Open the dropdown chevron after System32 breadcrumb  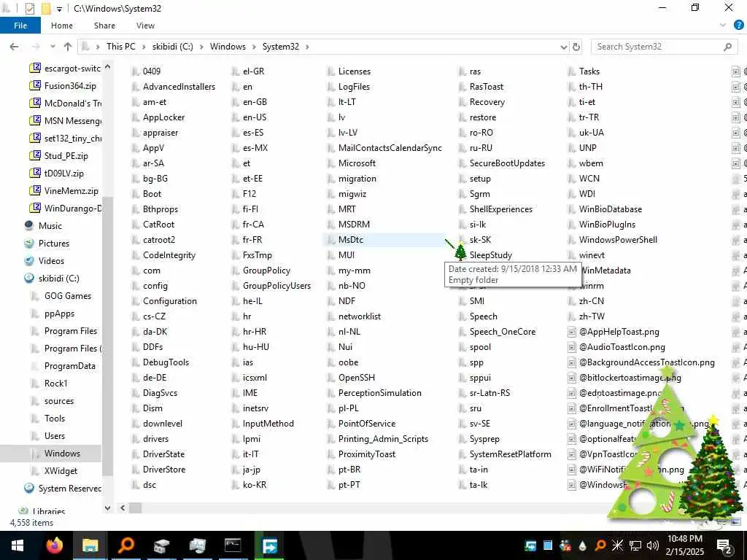[307, 47]
